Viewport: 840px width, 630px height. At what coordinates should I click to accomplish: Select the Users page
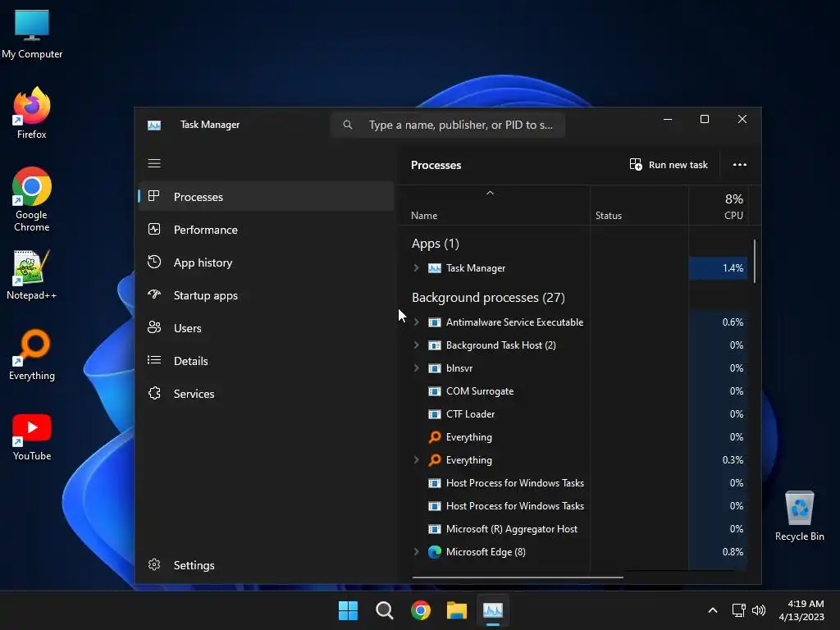tap(267, 328)
